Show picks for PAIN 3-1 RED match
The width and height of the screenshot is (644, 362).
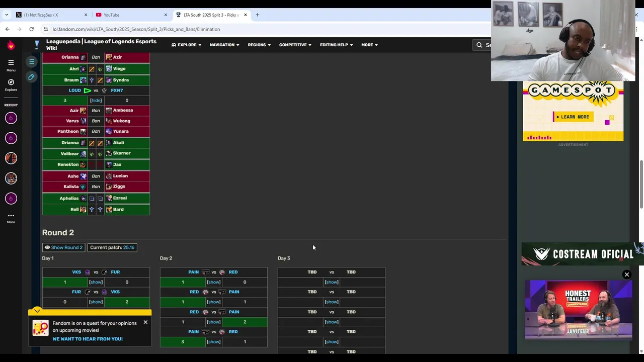click(213, 342)
